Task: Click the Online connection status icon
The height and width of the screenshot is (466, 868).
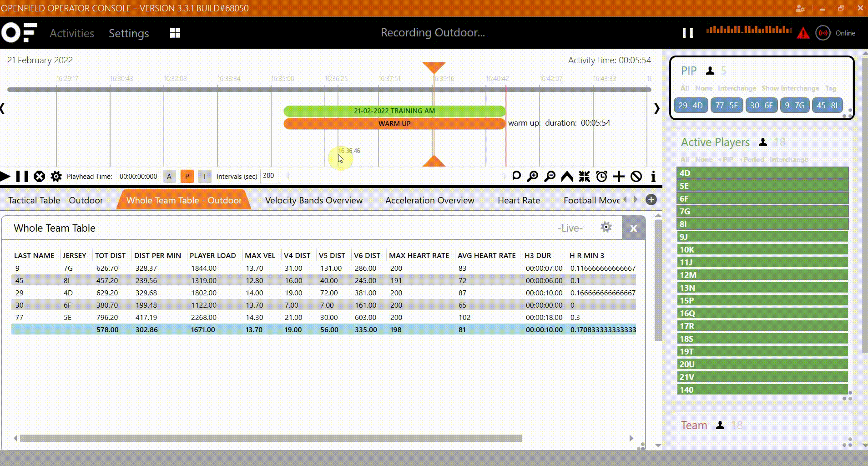Action: tap(823, 33)
